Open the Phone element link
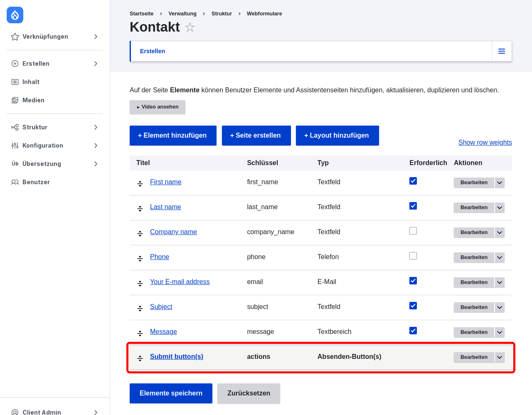532x415 pixels. pos(160,257)
